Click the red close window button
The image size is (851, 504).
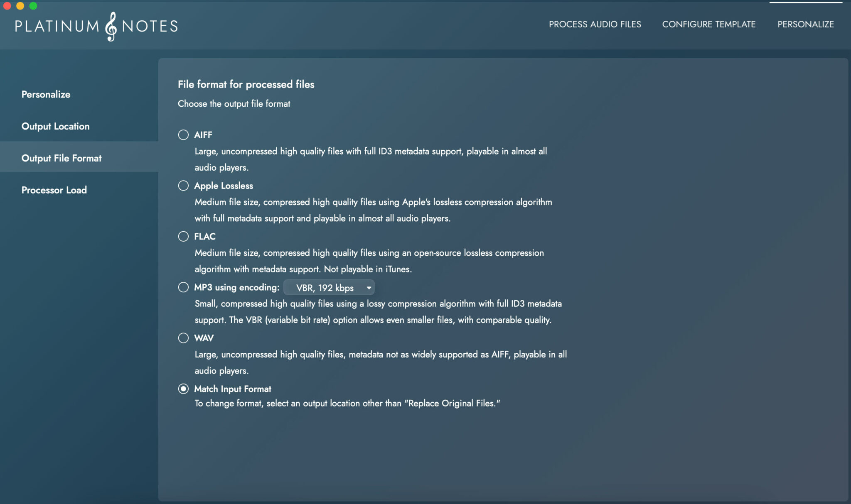[x=7, y=6]
